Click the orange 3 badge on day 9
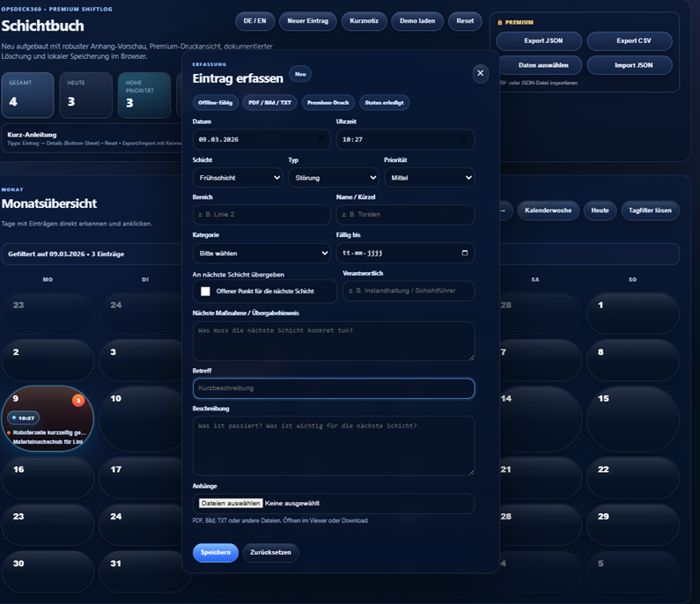Viewport: 700px width, 604px height. 78,401
